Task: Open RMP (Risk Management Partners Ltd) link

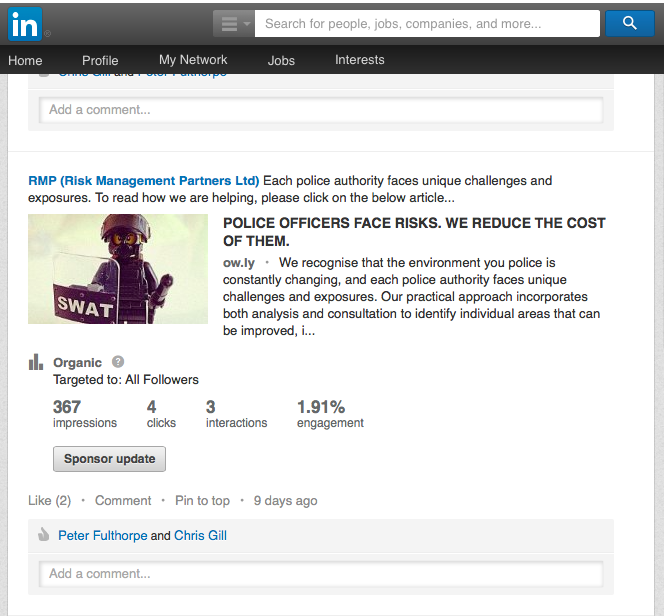Action: point(144,181)
